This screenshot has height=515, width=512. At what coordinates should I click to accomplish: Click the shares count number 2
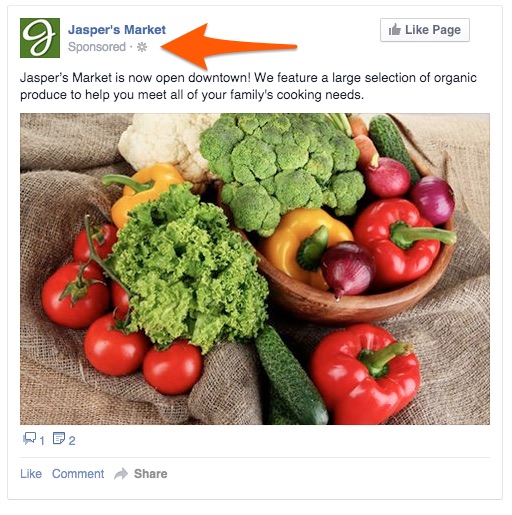pyautogui.click(x=72, y=441)
